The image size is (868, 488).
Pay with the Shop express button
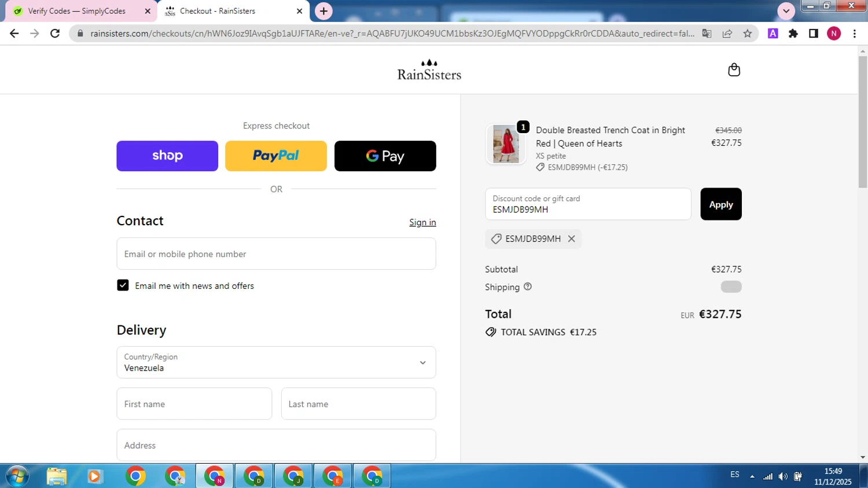point(167,156)
